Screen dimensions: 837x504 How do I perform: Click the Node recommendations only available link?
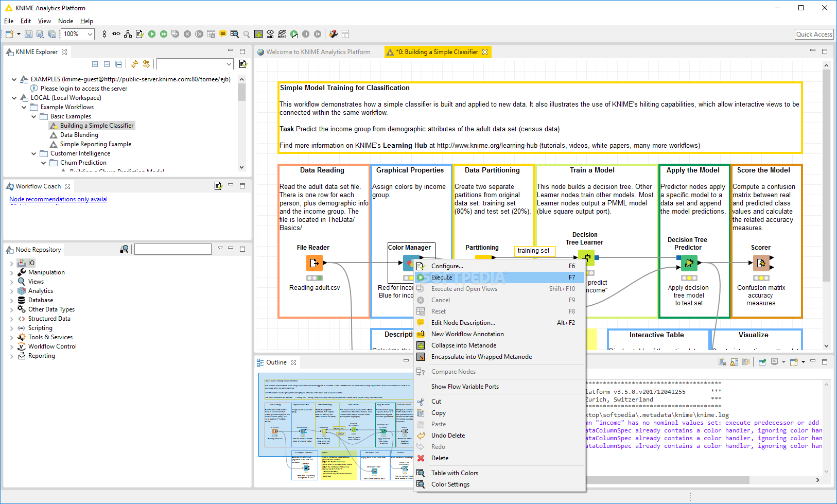point(58,199)
